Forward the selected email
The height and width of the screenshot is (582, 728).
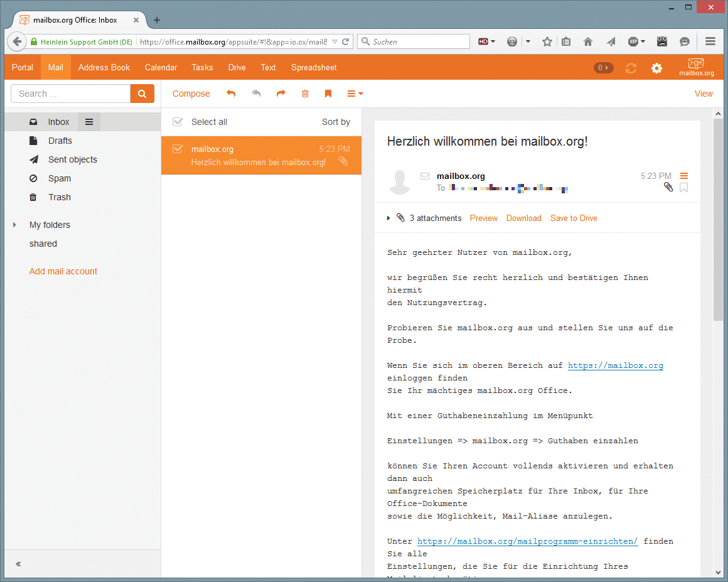281,94
